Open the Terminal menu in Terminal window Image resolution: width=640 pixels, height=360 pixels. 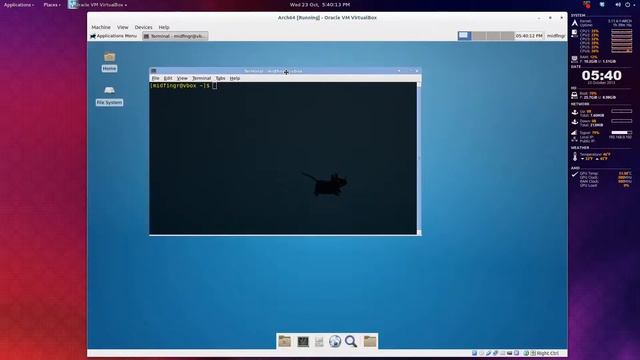(x=201, y=78)
